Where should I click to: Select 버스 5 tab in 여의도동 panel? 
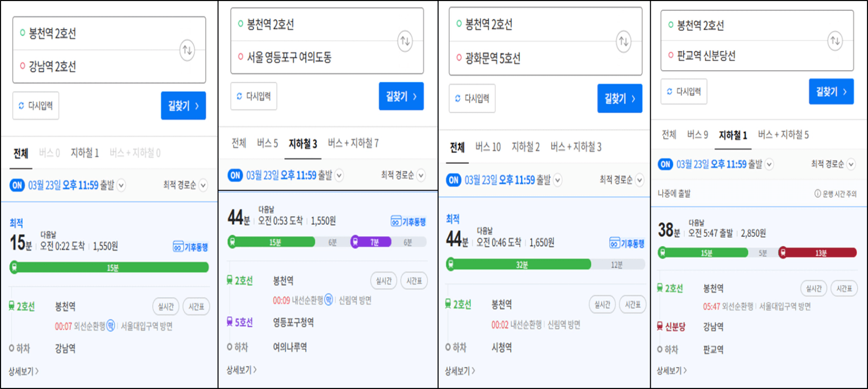coord(267,143)
